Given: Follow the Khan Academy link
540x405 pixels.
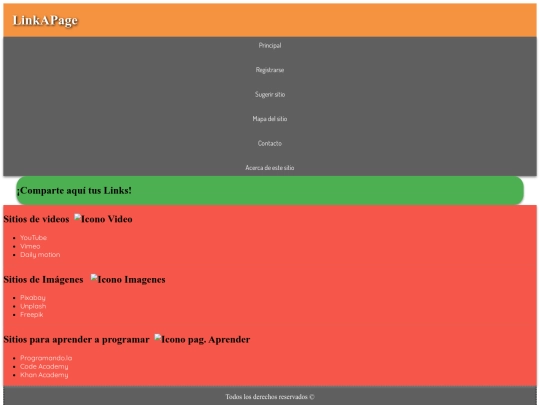Looking at the screenshot, I should click(x=44, y=375).
